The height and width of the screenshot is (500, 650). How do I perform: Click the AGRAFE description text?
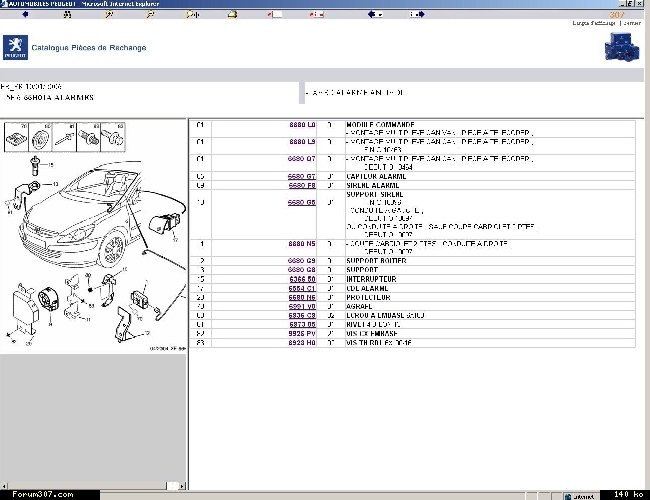(x=359, y=306)
